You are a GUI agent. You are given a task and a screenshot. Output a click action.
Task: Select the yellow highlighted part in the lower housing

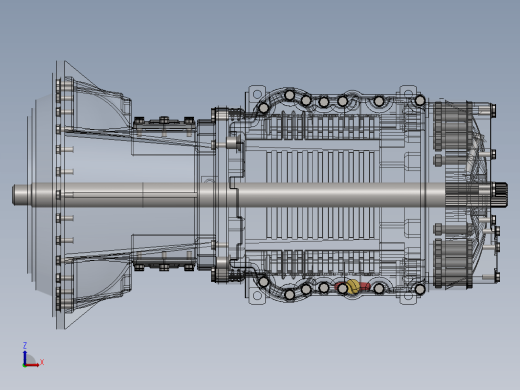(353, 287)
